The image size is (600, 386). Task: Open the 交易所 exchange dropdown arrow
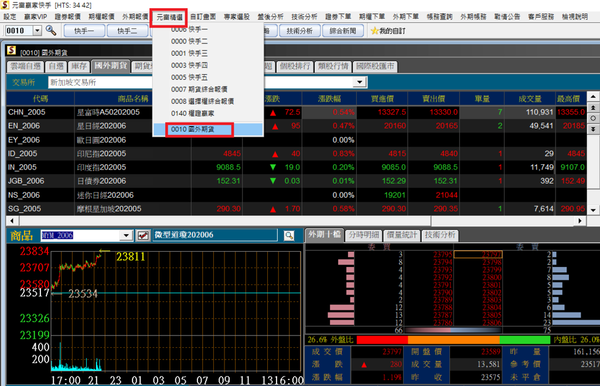tap(359, 82)
